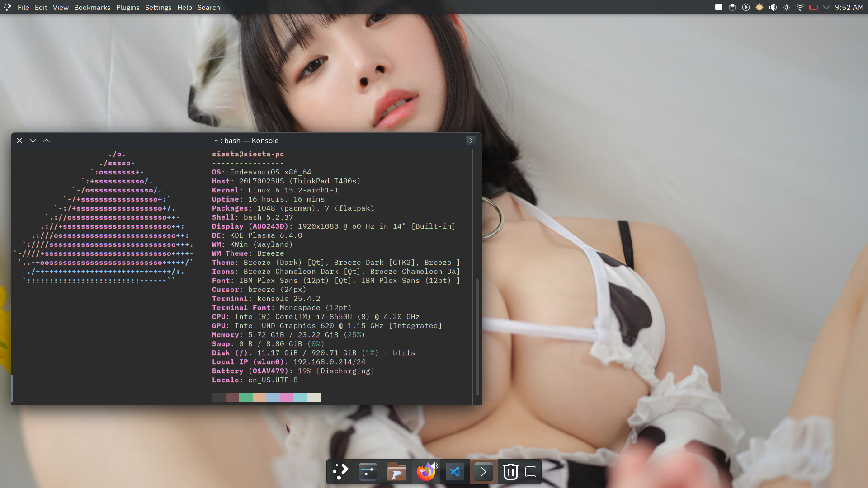Click the 'Kernel: Linux 6.15.2-arch1-1' line
The height and width of the screenshot is (488, 868).
[275, 190]
